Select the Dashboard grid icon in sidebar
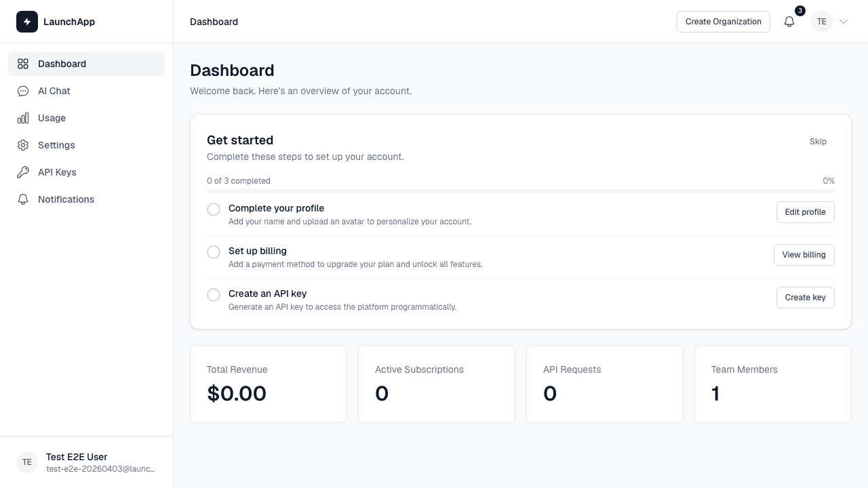 coord(23,64)
